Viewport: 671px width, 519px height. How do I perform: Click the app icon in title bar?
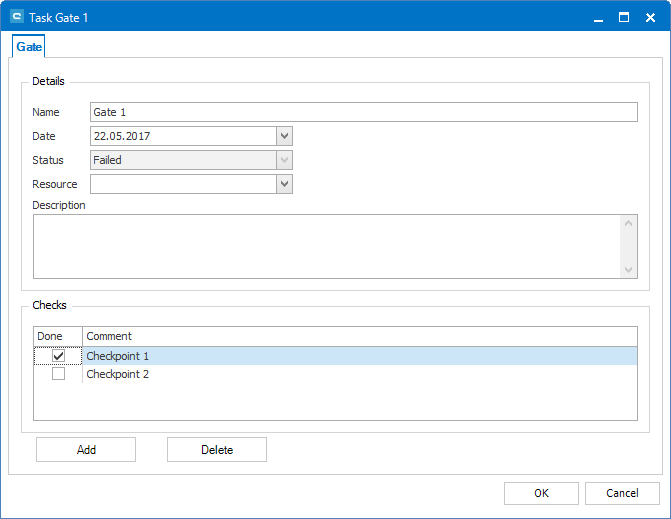coord(17,17)
